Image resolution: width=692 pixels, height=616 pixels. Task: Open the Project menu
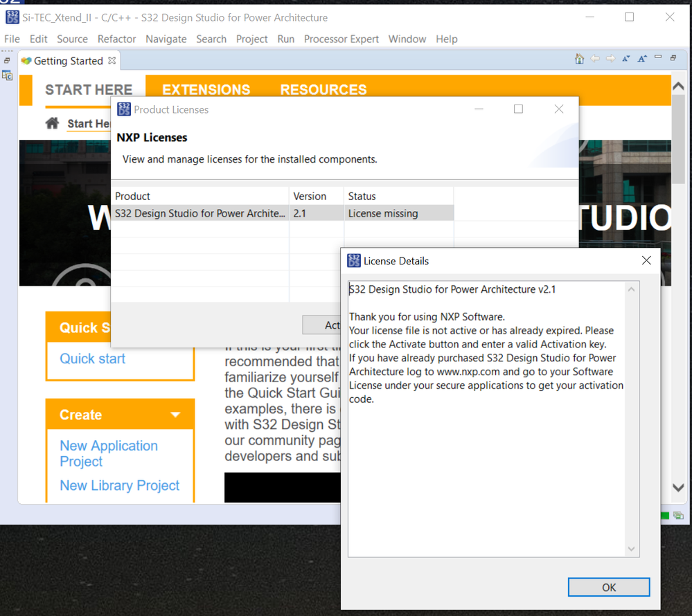pyautogui.click(x=251, y=39)
